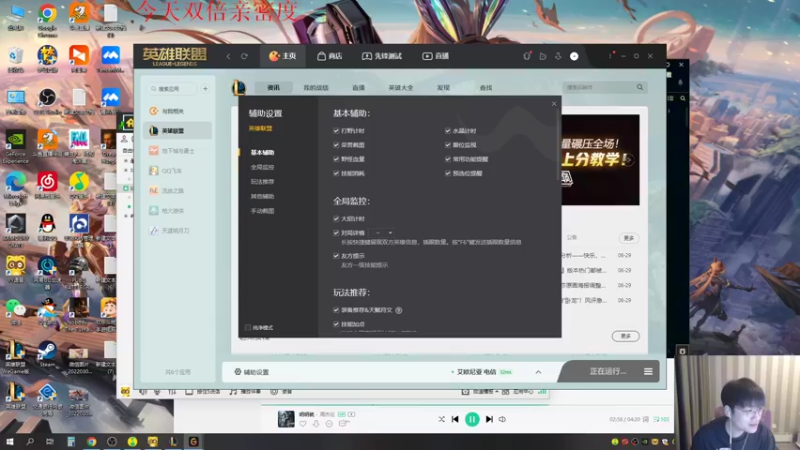
Task: Toggle the 野怪血量 checkbox
Action: click(336, 159)
